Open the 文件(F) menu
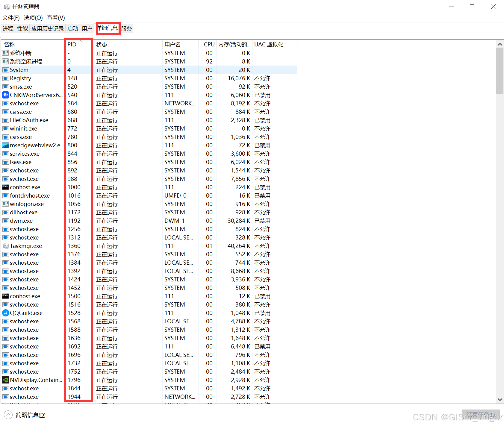Image resolution: width=504 pixels, height=426 pixels. (11, 18)
